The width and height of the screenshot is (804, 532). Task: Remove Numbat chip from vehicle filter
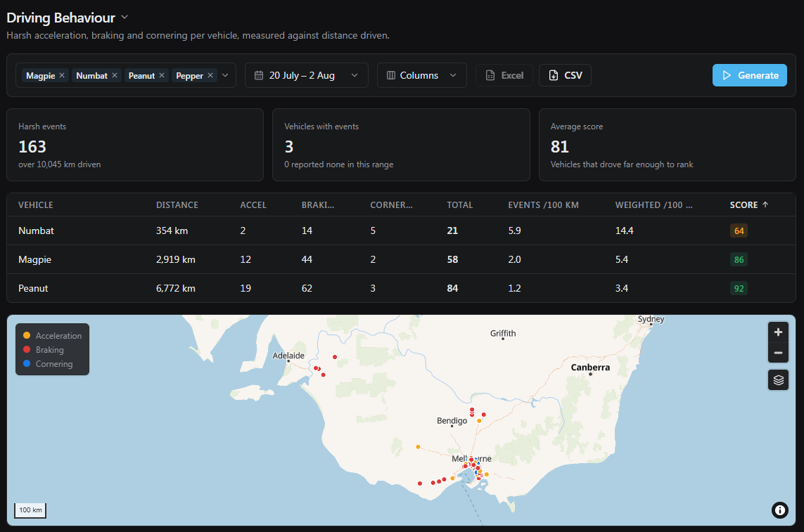coord(115,75)
